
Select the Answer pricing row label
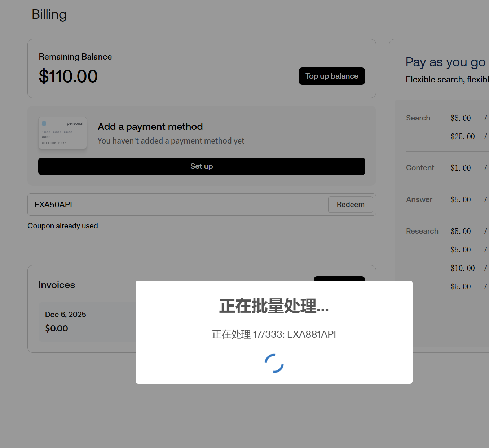pyautogui.click(x=419, y=199)
